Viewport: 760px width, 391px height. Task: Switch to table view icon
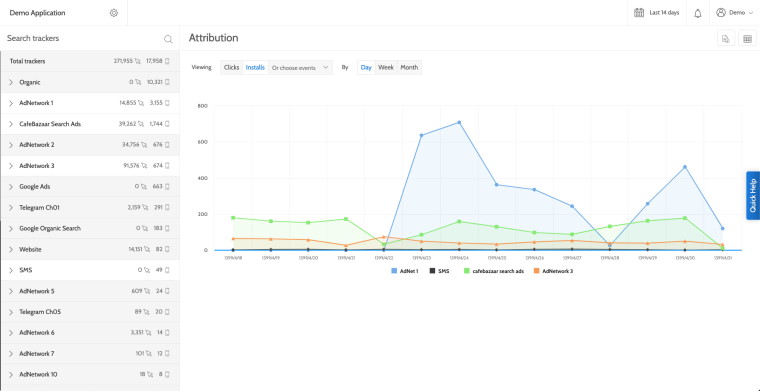point(747,39)
